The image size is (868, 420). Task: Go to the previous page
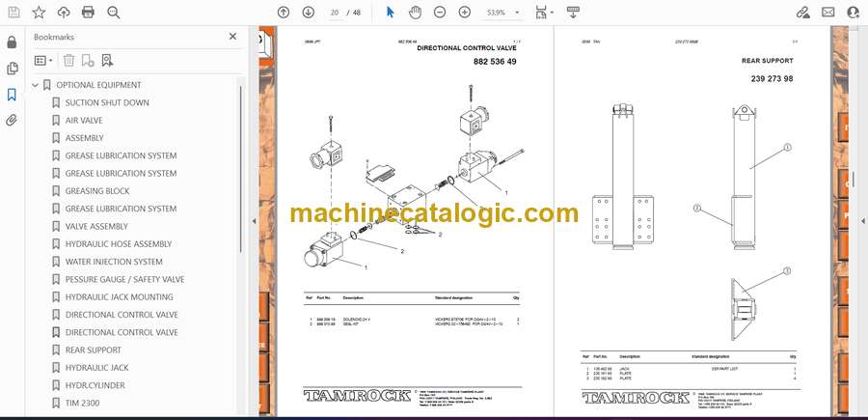pyautogui.click(x=284, y=13)
